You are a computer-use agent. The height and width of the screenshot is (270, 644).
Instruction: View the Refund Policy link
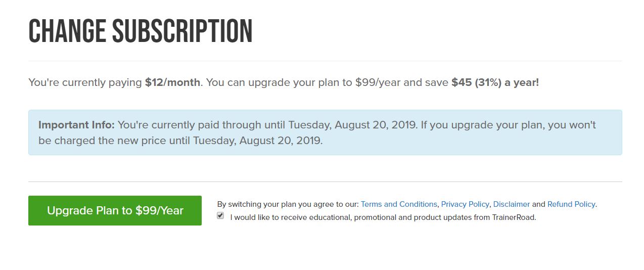click(571, 204)
